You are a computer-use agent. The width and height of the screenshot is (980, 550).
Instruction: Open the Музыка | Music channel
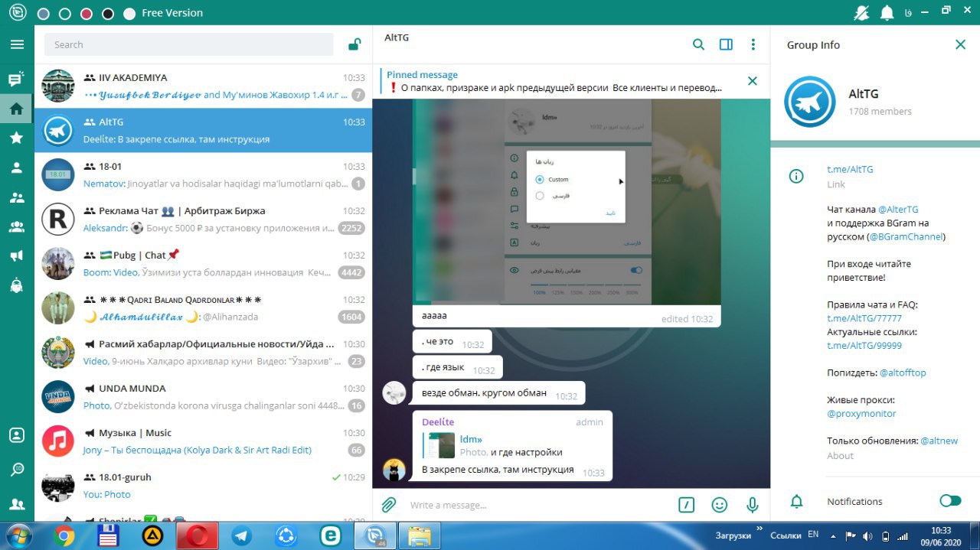click(204, 441)
